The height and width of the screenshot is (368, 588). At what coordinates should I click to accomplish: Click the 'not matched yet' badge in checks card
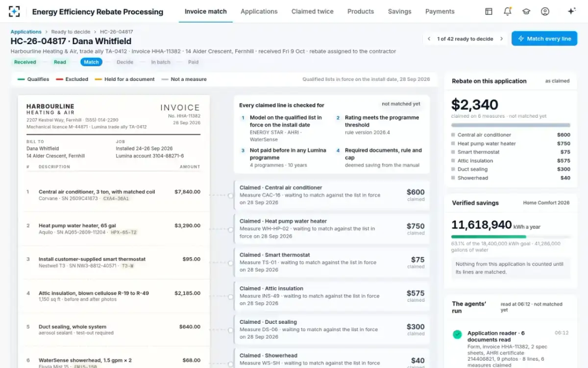tap(401, 104)
